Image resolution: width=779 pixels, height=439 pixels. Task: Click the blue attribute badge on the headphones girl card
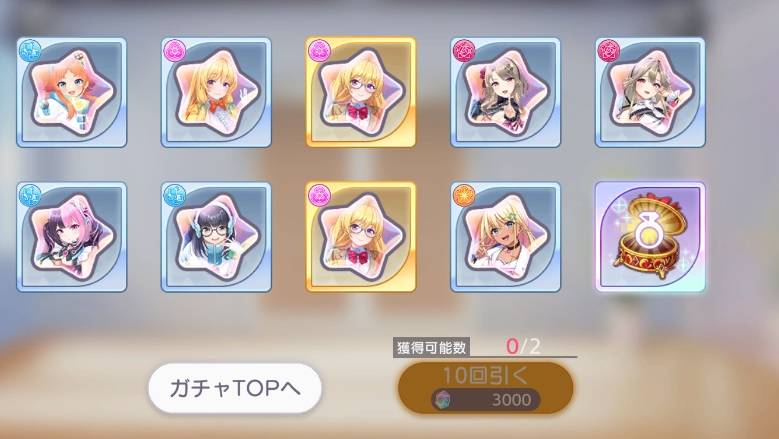174,196
